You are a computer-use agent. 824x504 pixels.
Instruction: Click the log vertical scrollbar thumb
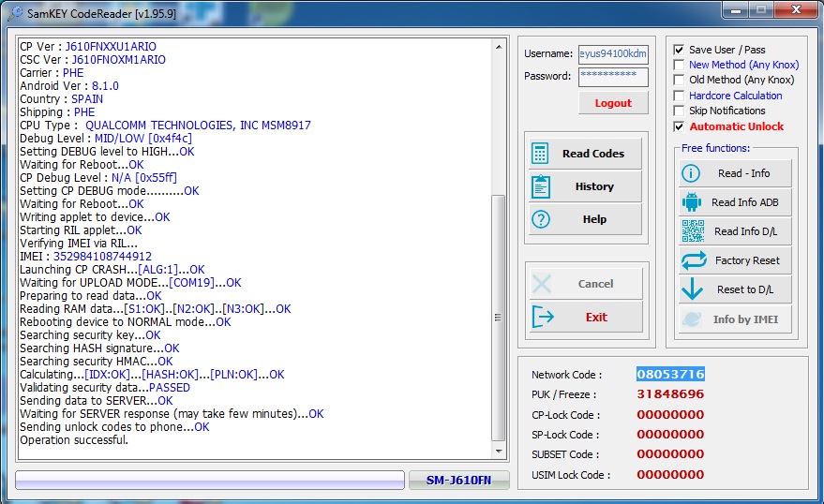coord(498,318)
